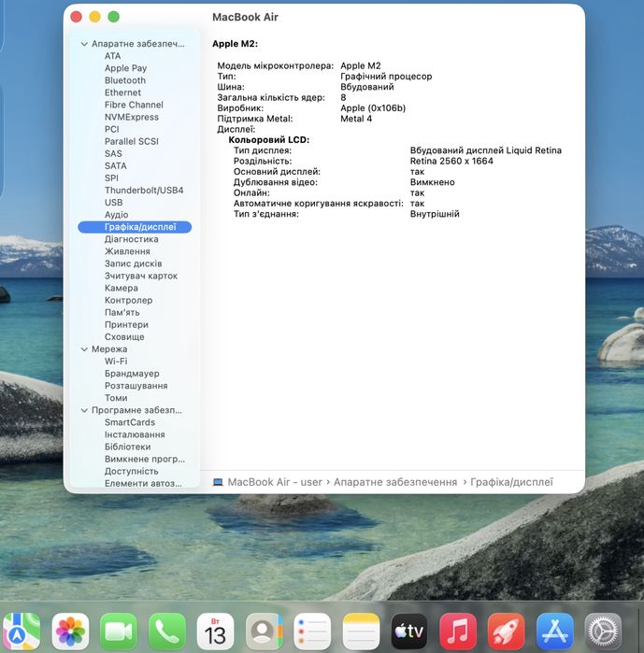Select Bluetooth in the sidebar
Screen dimensions: 644x653
[x=125, y=80]
